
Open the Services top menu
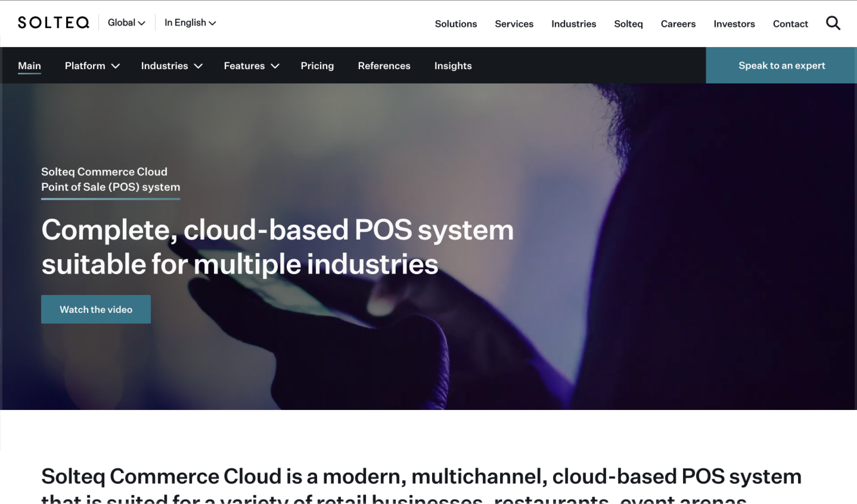(x=514, y=24)
